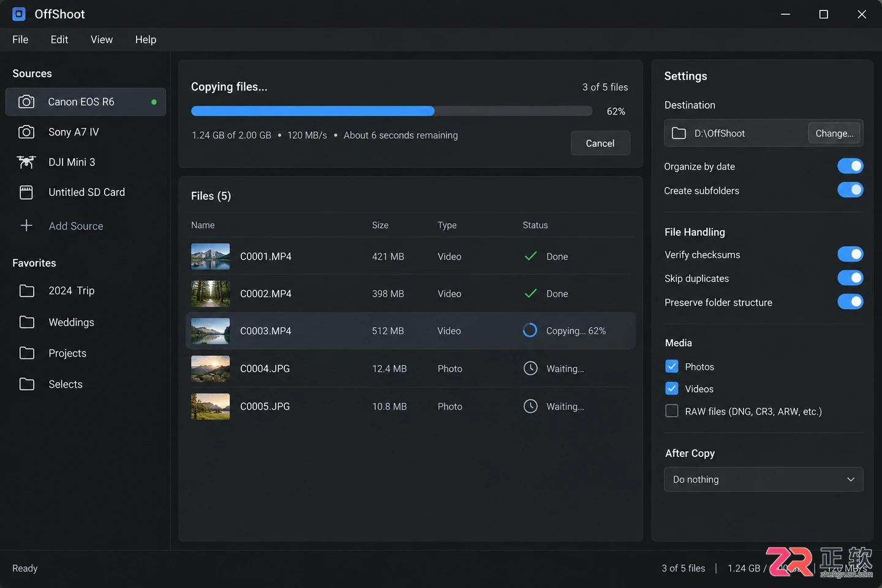Open the 2024 Trip folder icon
The height and width of the screenshot is (588, 882).
click(27, 290)
